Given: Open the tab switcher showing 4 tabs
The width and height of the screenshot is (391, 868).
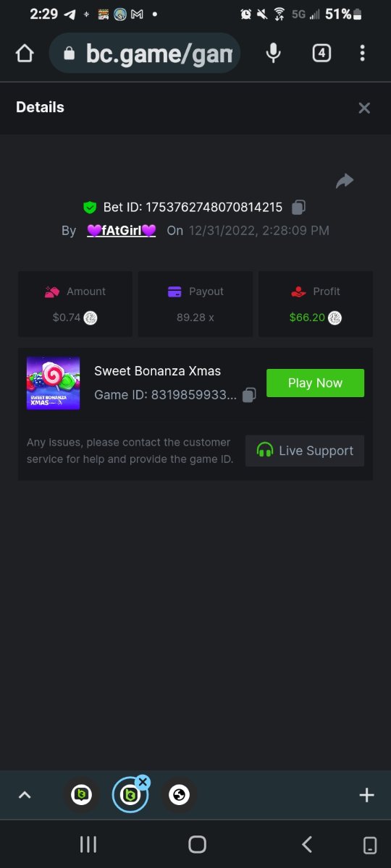Looking at the screenshot, I should pyautogui.click(x=321, y=53).
